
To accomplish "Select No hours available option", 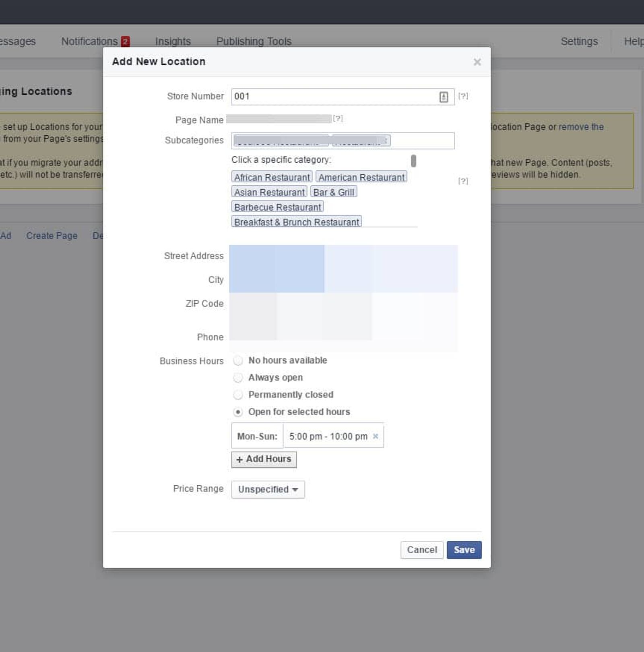I will click(238, 360).
